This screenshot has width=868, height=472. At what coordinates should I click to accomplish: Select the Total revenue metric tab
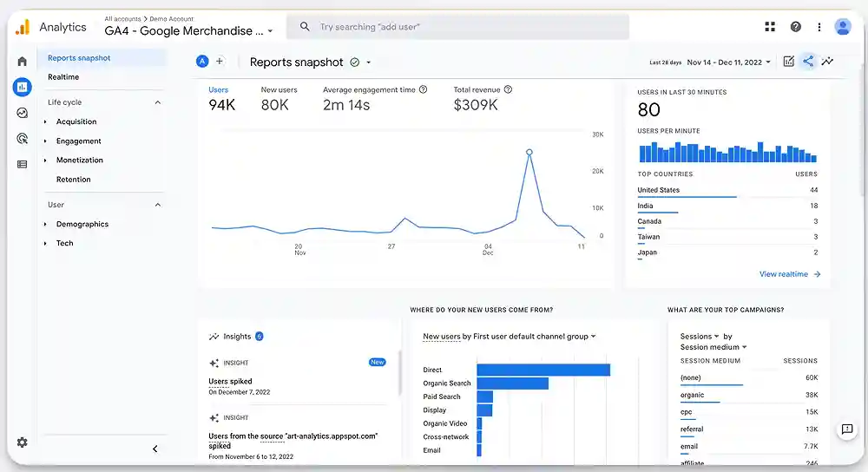(482, 100)
